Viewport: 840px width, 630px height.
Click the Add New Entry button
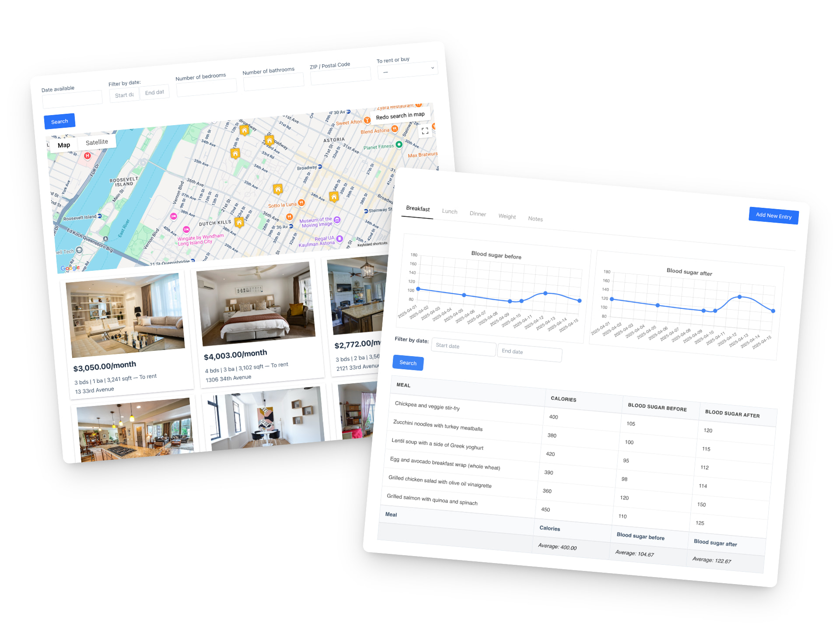pyautogui.click(x=773, y=216)
